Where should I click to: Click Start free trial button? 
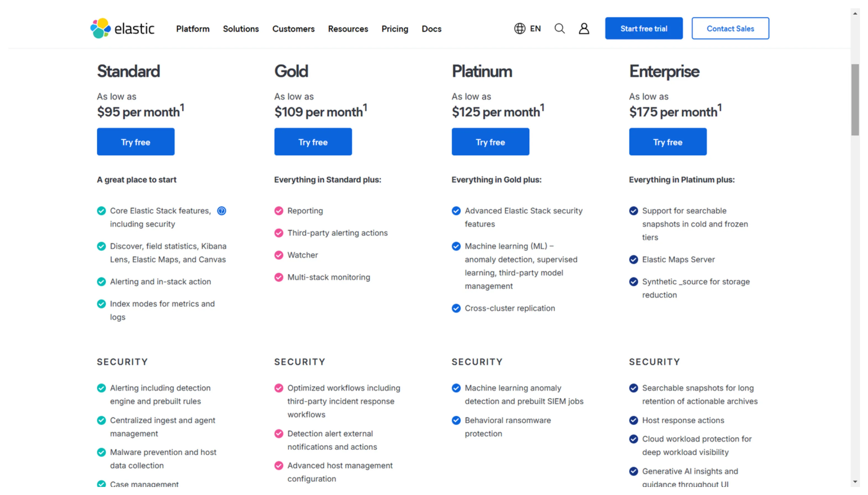[643, 28]
